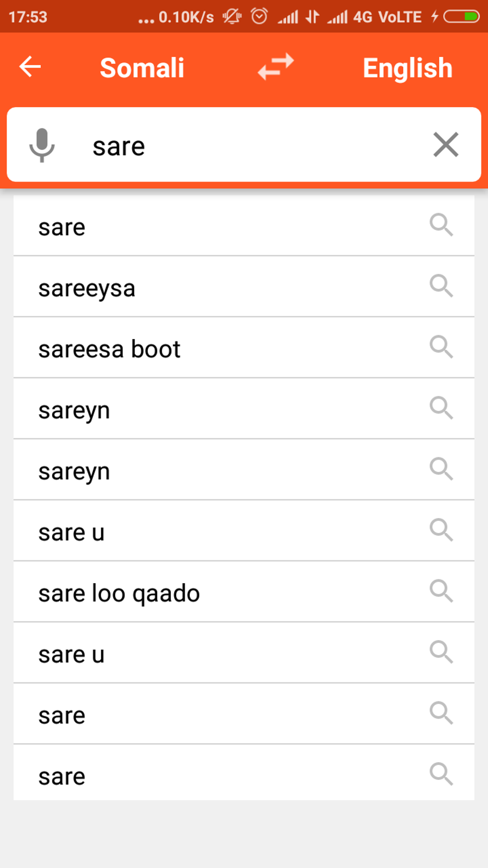The height and width of the screenshot is (868, 488).
Task: Tap the second 'sareyn' suggestion entry
Action: 191,470
